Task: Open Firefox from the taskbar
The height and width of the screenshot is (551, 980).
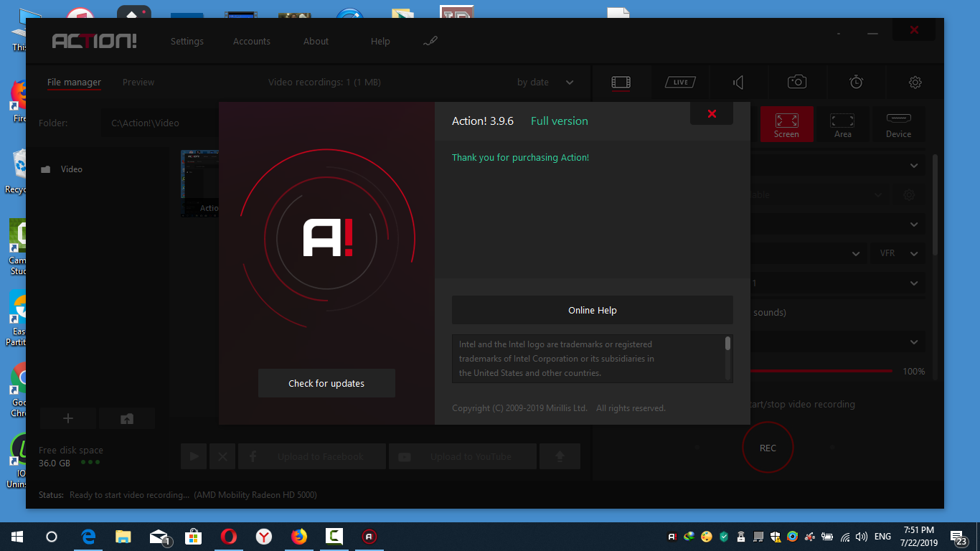Action: tap(299, 537)
